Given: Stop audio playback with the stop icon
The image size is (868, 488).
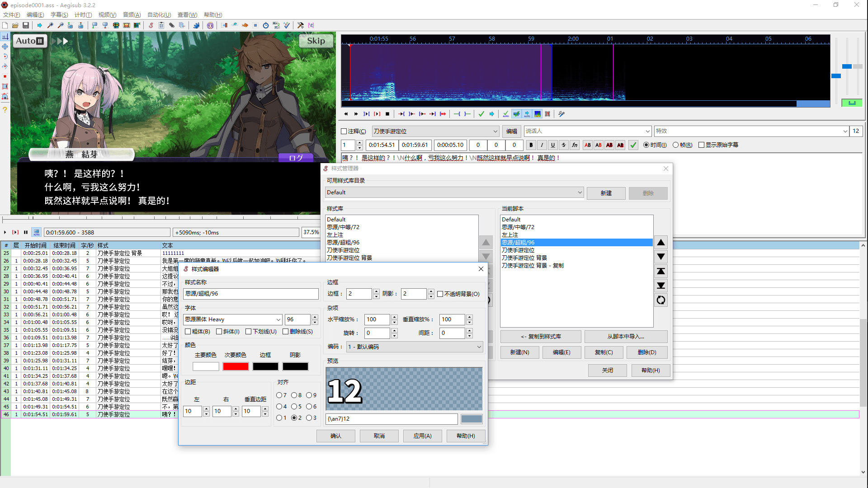Looking at the screenshot, I should pyautogui.click(x=387, y=114).
